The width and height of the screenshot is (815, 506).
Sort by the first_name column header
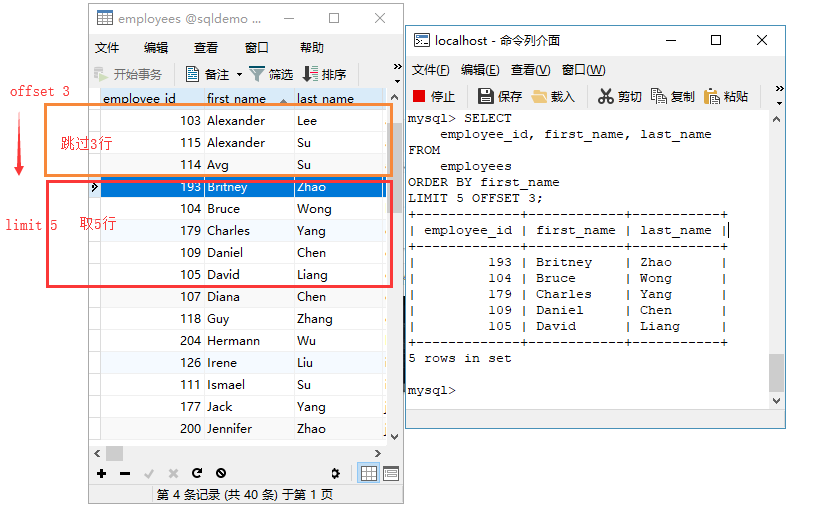tap(248, 97)
